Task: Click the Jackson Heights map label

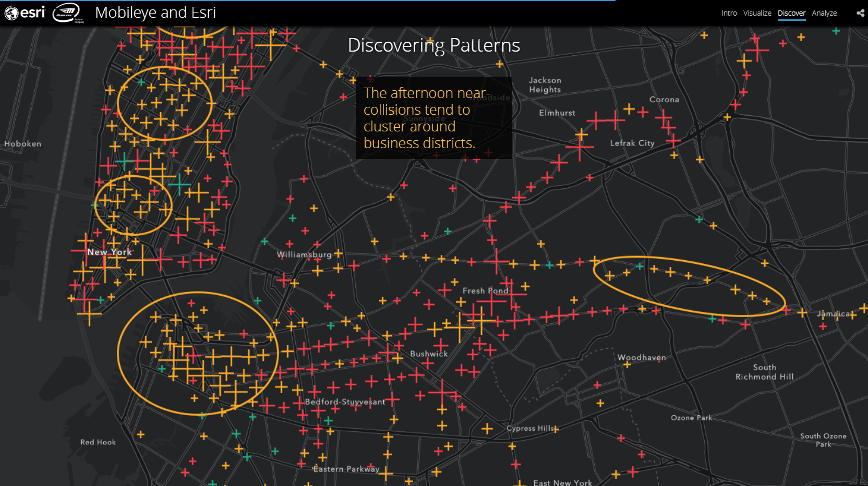Action: point(545,85)
